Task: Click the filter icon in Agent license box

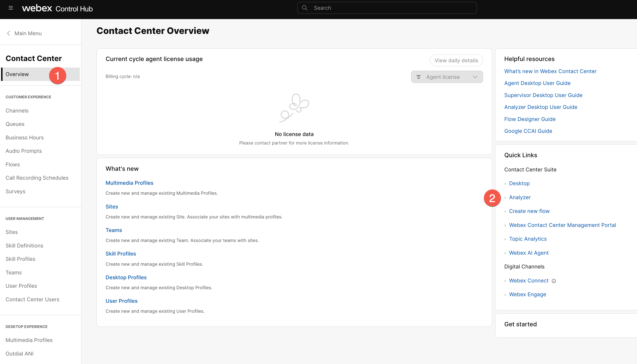Action: tap(419, 77)
